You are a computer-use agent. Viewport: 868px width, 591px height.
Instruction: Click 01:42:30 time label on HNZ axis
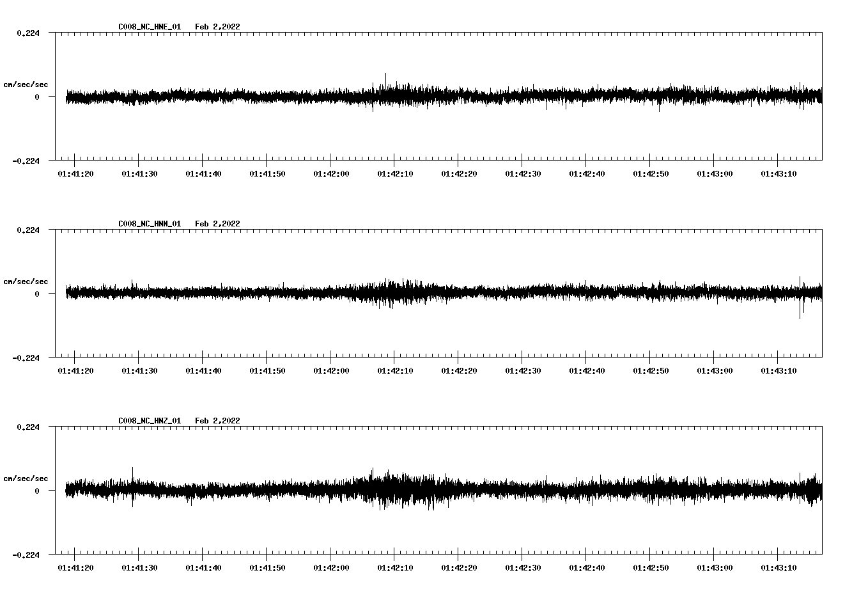(x=523, y=568)
